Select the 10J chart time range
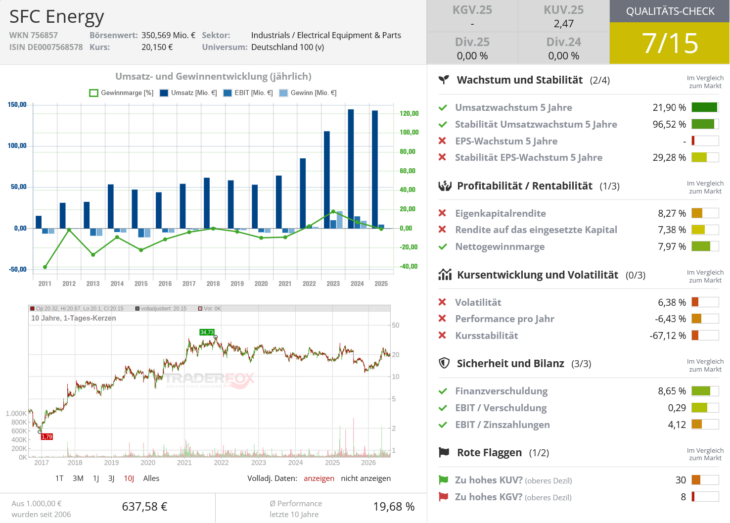This screenshot has height=523, width=730. pyautogui.click(x=129, y=478)
